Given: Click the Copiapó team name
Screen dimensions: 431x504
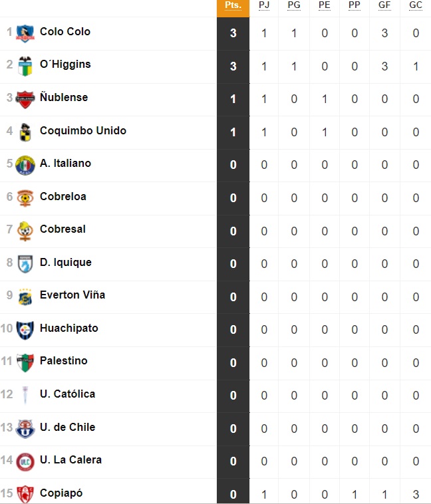Looking at the screenshot, I should [61, 493].
